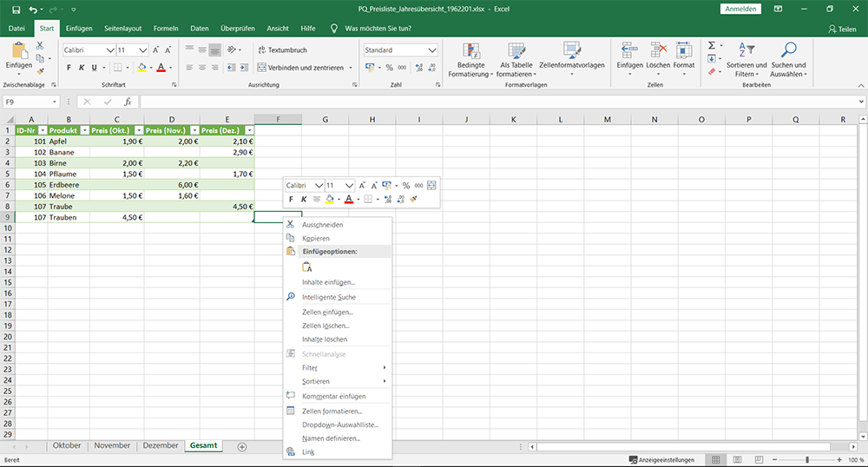Screen dimensions: 868x467
Task: Click percent style in the mini toolbar
Action: [406, 186]
